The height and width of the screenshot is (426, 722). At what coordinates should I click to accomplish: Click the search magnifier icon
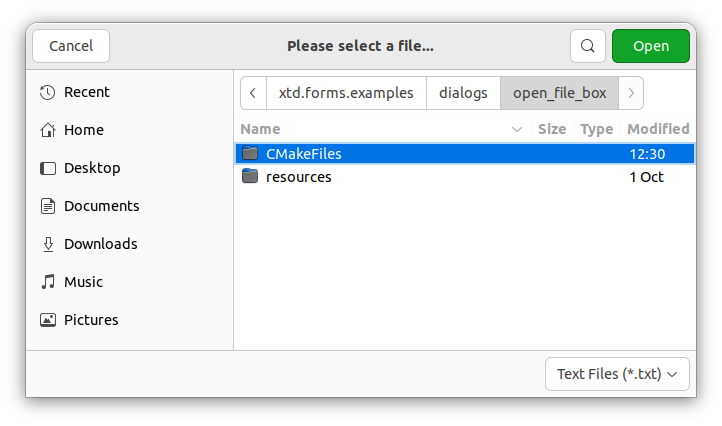pyautogui.click(x=588, y=46)
